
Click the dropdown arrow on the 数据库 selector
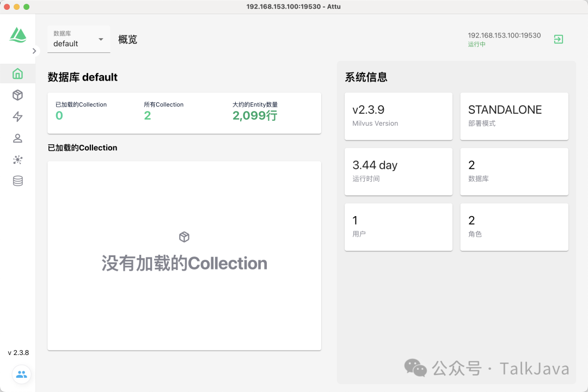point(100,39)
